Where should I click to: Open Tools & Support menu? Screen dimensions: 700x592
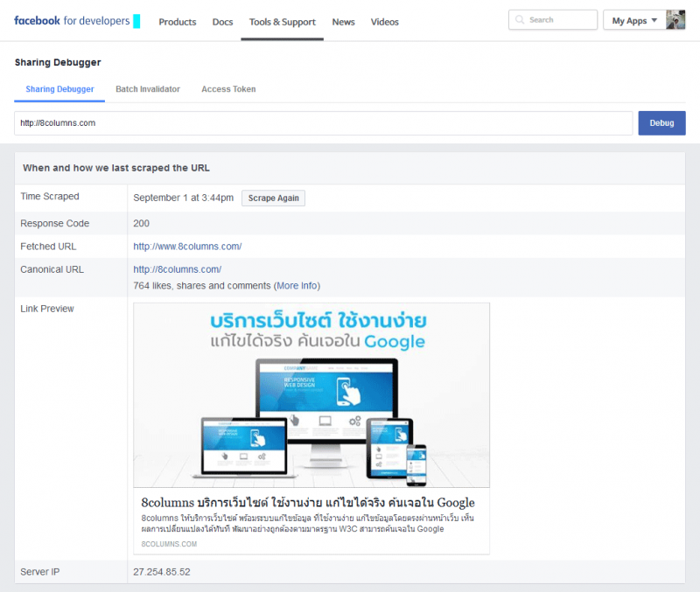[x=282, y=22]
